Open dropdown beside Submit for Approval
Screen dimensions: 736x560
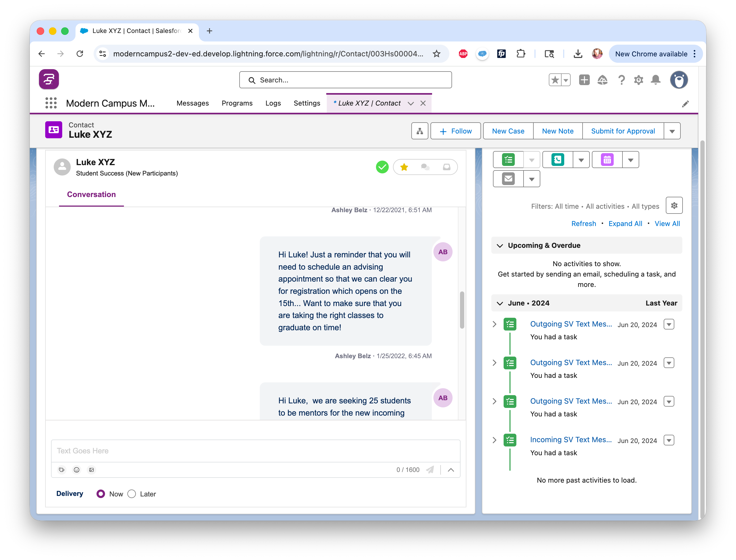click(x=672, y=131)
